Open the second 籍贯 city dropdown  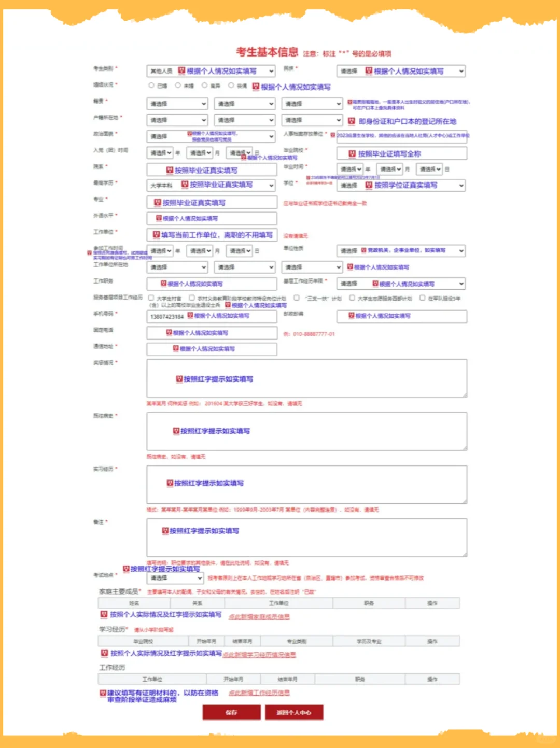245,104
